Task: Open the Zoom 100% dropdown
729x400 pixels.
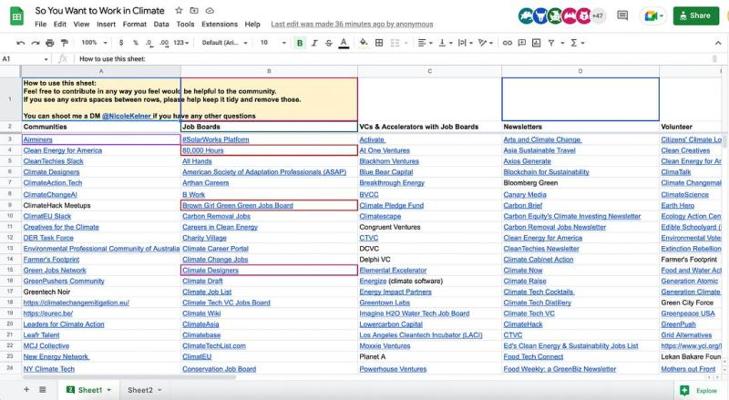Action: [x=94, y=43]
